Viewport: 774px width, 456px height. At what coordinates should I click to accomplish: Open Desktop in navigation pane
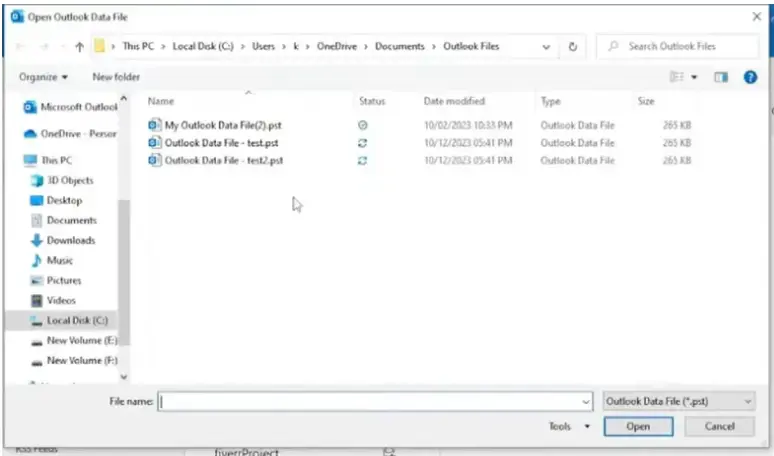(56, 200)
